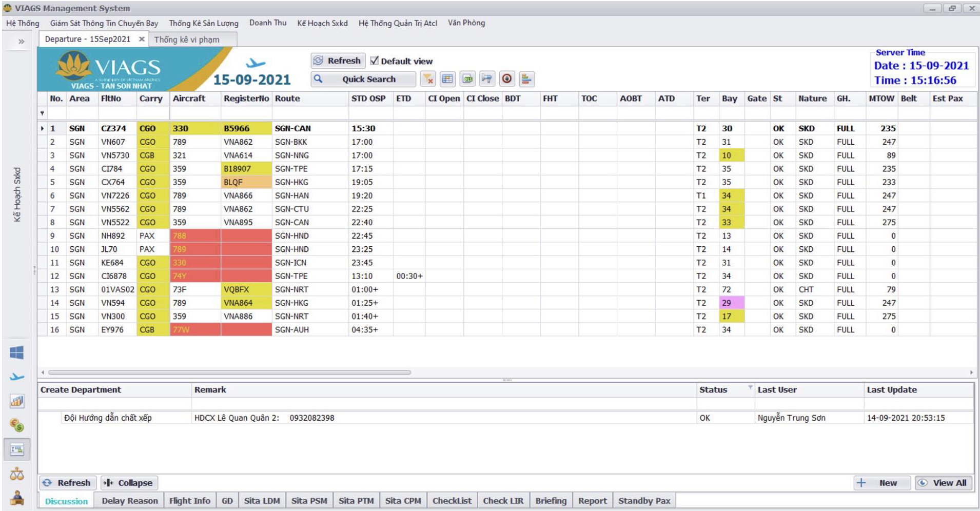Screen dimensions: 980x511
Task: Open the CheckList tab
Action: [452, 501]
